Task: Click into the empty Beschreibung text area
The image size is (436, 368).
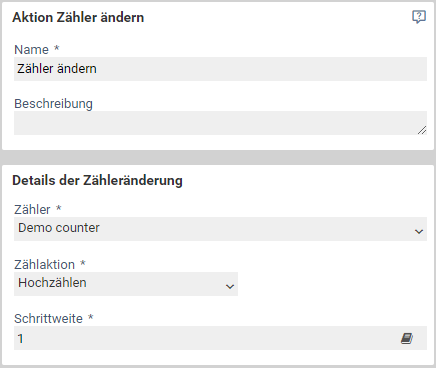Action: tap(220, 123)
